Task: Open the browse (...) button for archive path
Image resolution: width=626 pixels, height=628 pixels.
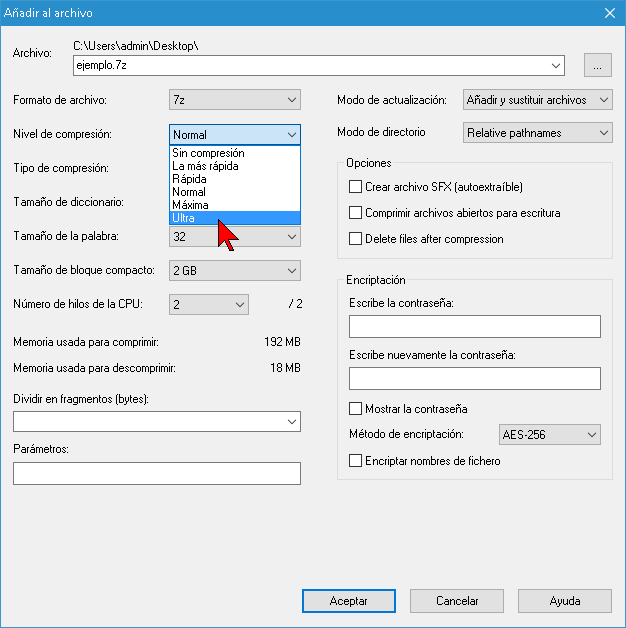Action: (x=598, y=65)
